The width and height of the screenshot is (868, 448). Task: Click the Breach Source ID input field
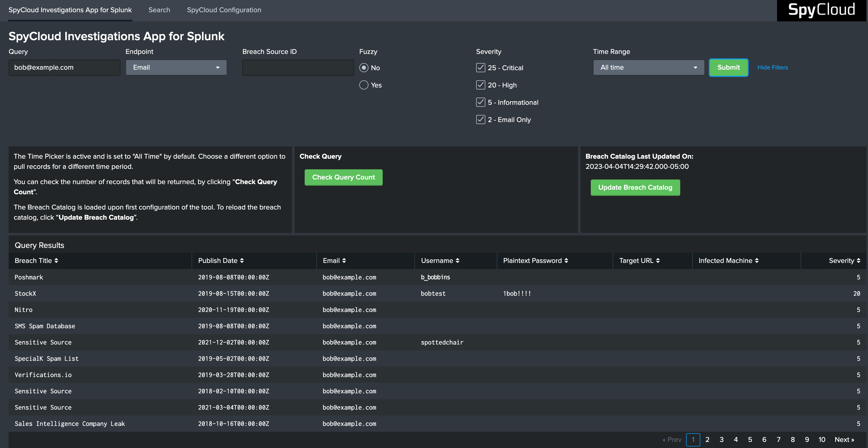(x=298, y=67)
